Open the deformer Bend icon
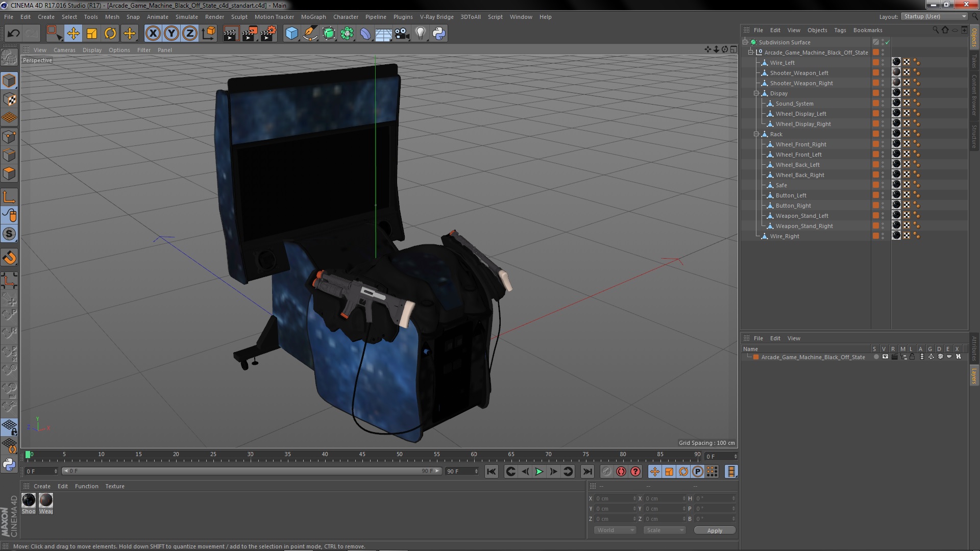The image size is (980, 551). coord(365,34)
